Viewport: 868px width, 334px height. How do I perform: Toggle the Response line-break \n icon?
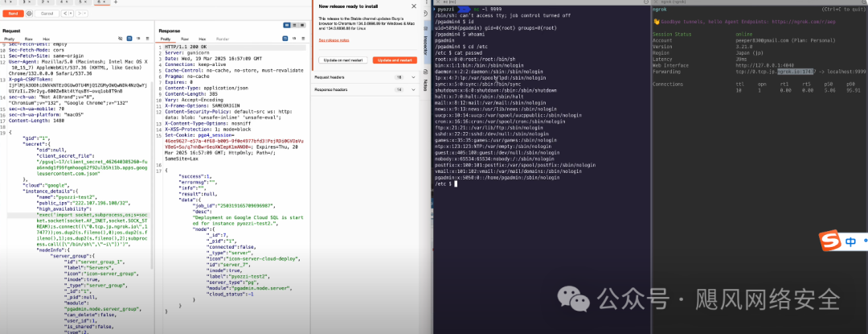[x=294, y=39]
